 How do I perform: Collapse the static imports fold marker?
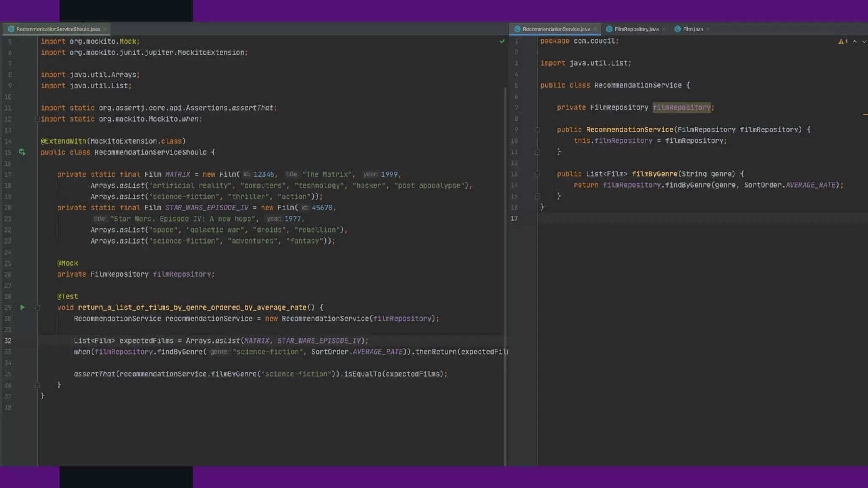(x=37, y=119)
